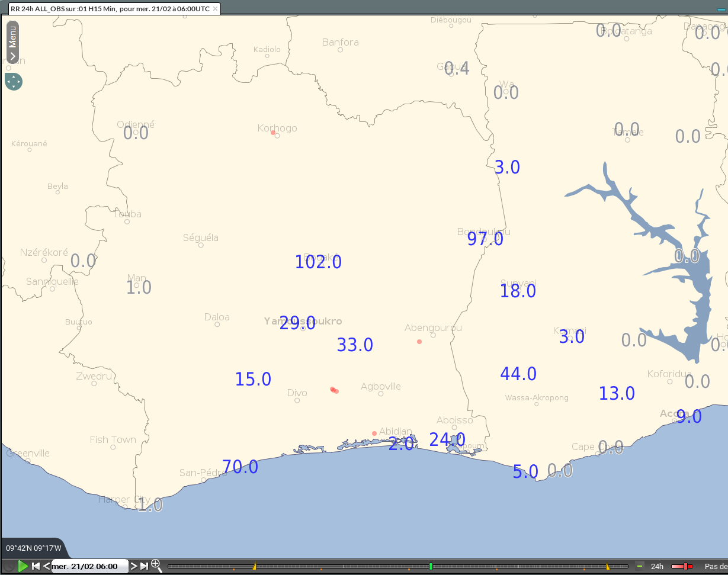Click the green current-time timeline cursor

point(431,566)
